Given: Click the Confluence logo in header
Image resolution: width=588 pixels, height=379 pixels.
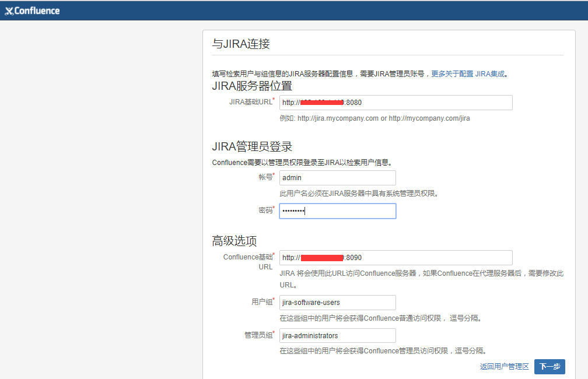Looking at the screenshot, I should point(32,11).
